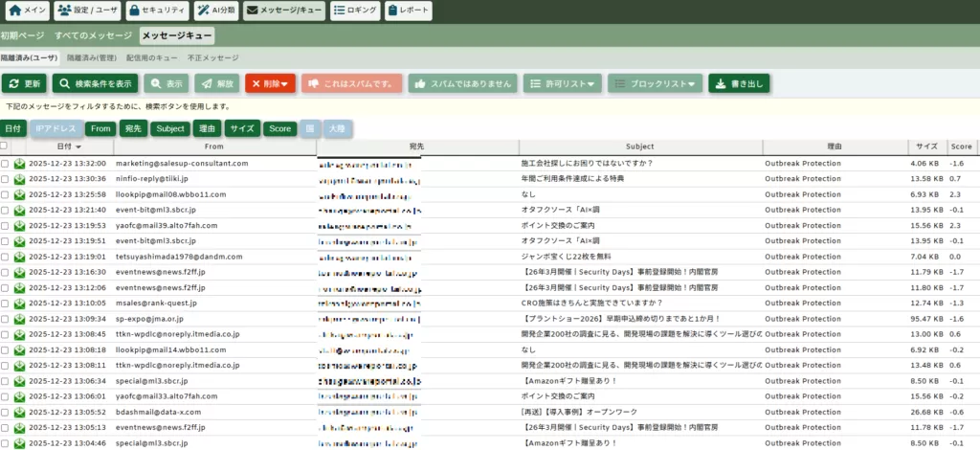
Task: Open the セキュリティ lock menu
Action: (157, 11)
